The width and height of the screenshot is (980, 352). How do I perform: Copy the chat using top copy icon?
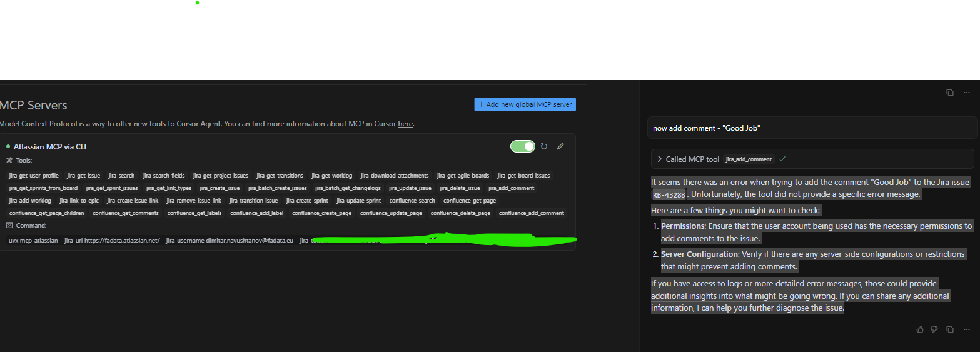pyautogui.click(x=950, y=93)
